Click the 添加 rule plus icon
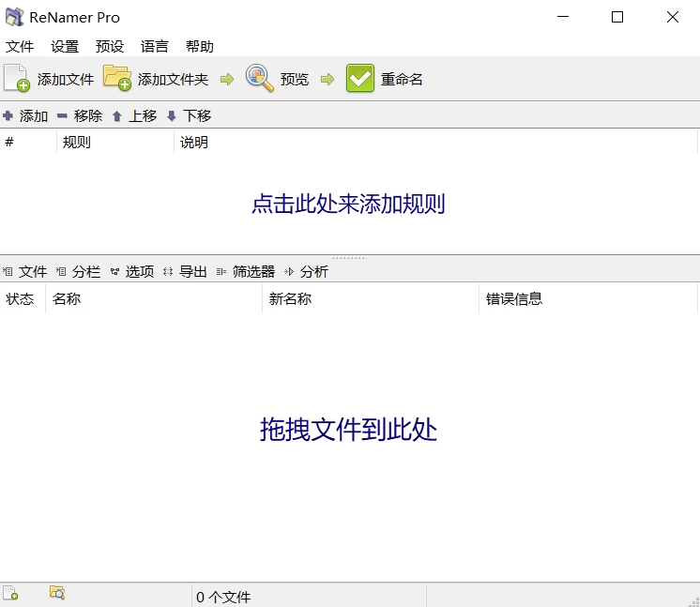This screenshot has width=700, height=607. [x=8, y=116]
